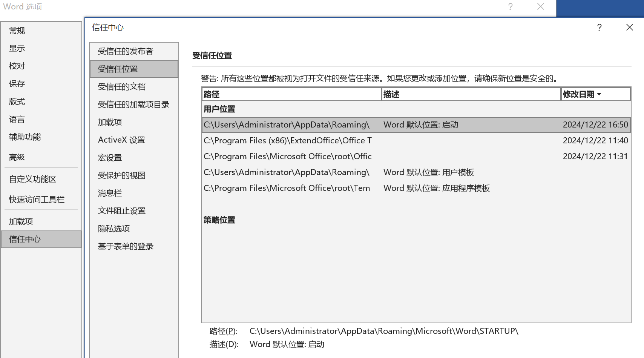
Task: Click the date 2024/12/22 11:31
Action: (595, 157)
